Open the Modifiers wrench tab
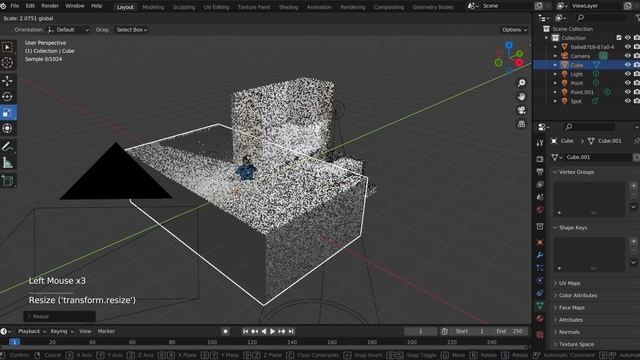This screenshot has width=640, height=360. pos(540,255)
